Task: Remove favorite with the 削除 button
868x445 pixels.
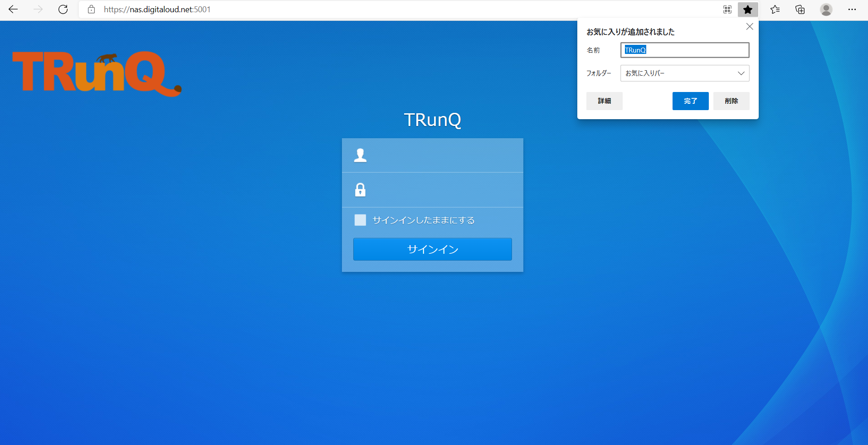Action: coord(731,101)
